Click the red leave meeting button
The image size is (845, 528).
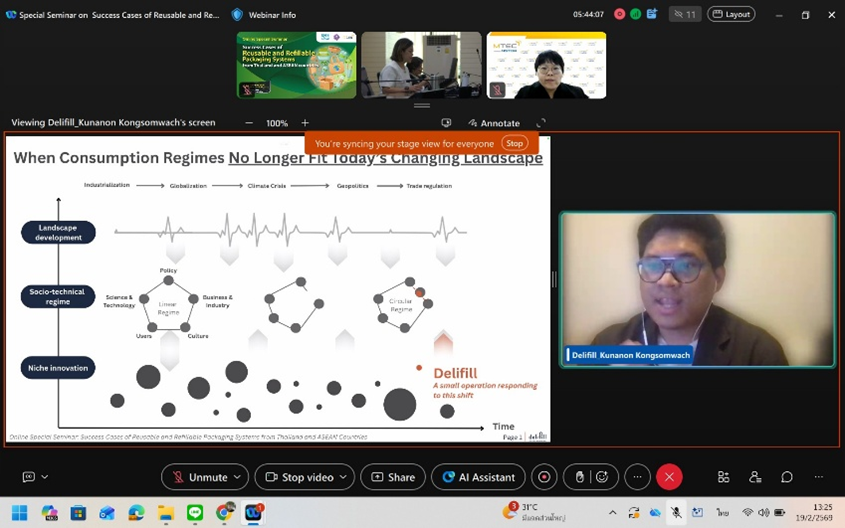(x=669, y=477)
